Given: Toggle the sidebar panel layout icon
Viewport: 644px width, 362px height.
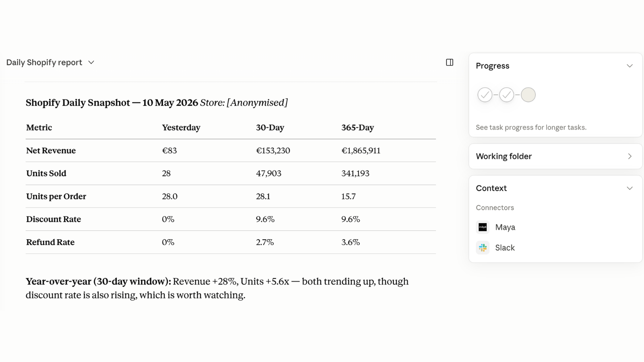Looking at the screenshot, I should (450, 62).
